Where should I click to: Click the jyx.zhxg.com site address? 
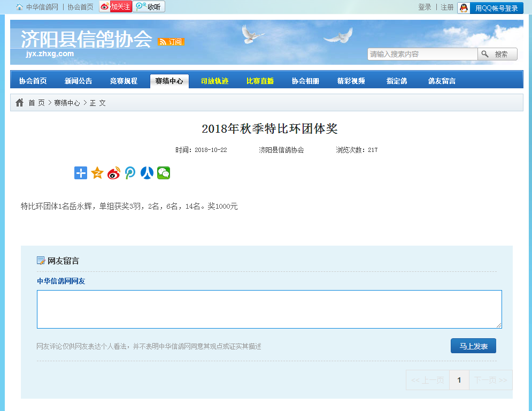[50, 54]
